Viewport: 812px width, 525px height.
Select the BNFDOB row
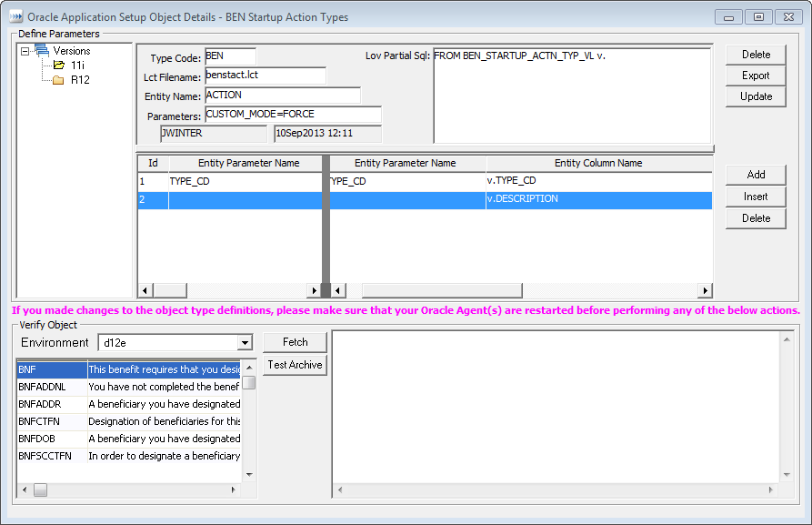[129, 439]
